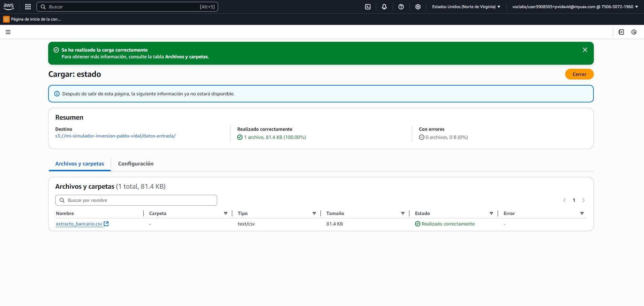Sort by Error column arrow
The width and height of the screenshot is (644, 306).
point(582,213)
